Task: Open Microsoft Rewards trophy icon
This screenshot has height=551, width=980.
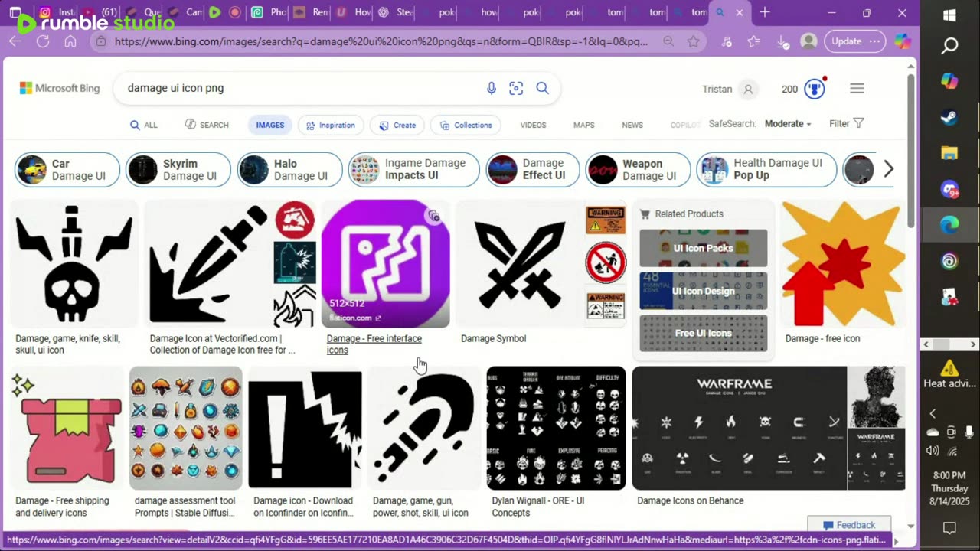Action: coord(815,89)
